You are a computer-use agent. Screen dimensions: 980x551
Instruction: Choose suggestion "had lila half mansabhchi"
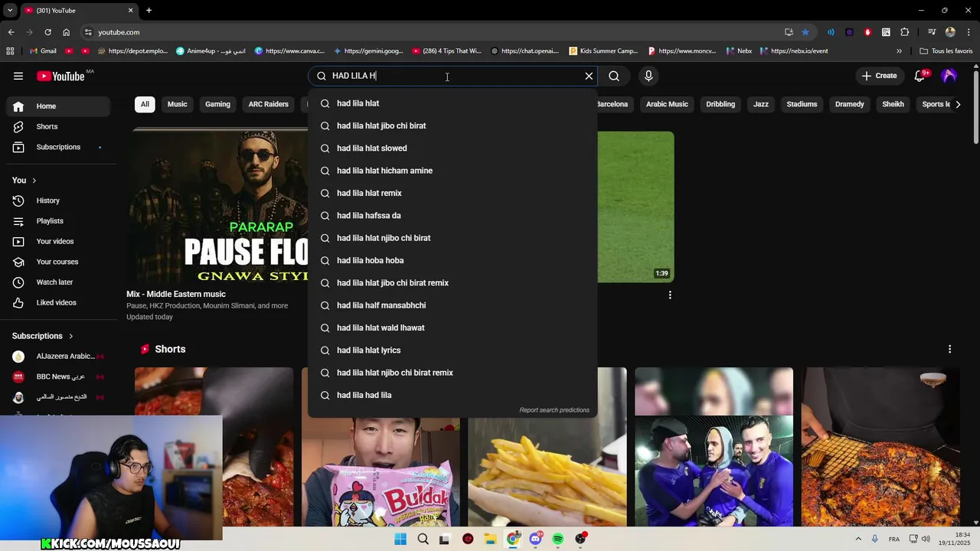[452, 305]
